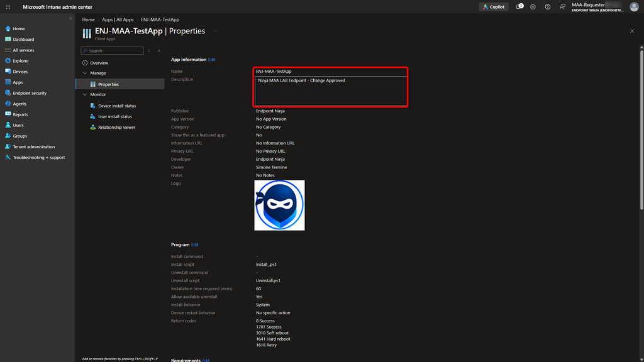
Task: Collapse the left navigation sidebar
Action: [x=70, y=18]
